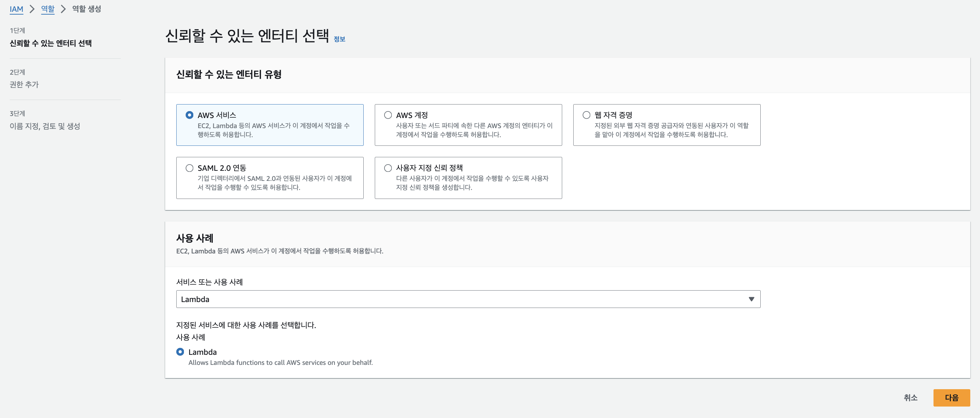Click the 사용자 지정 신뢰 정책 card description
This screenshot has width=980, height=418.
pyautogui.click(x=472, y=183)
